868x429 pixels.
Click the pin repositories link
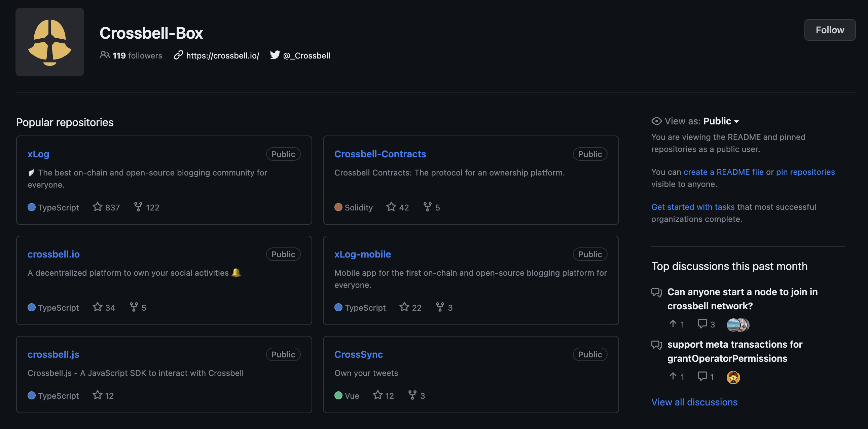tap(805, 172)
